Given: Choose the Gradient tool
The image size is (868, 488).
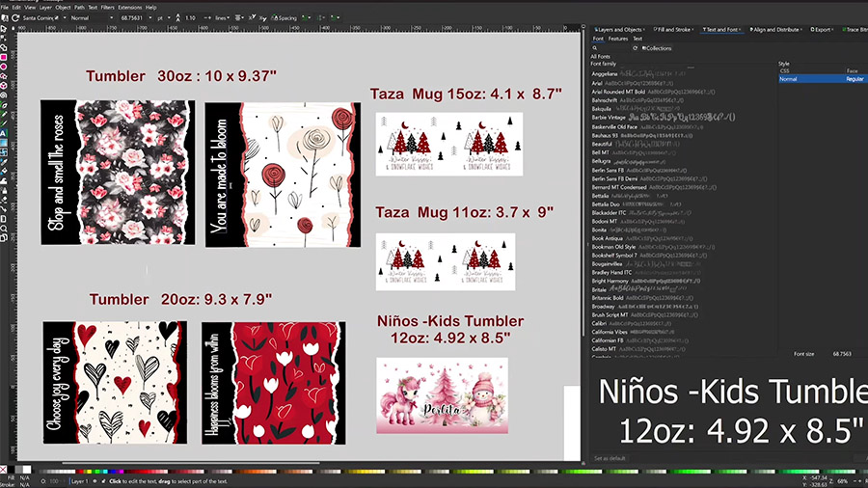Looking at the screenshot, I should pos(4,143).
